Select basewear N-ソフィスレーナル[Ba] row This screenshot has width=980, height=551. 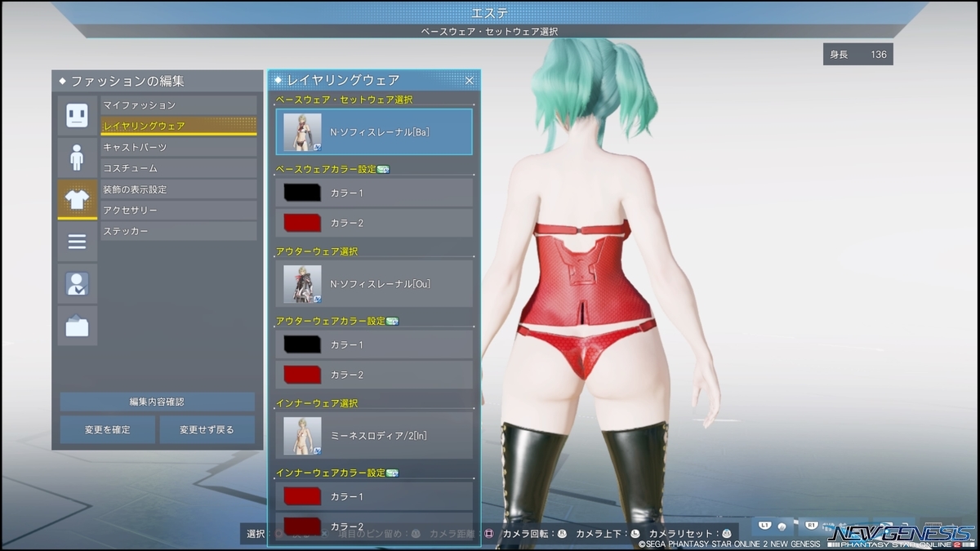374,132
